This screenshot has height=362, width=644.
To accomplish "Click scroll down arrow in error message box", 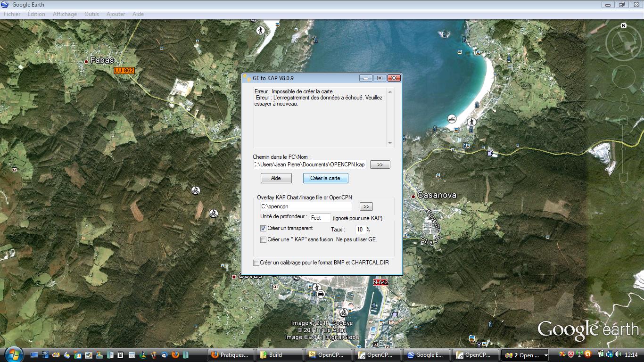I will pyautogui.click(x=390, y=143).
